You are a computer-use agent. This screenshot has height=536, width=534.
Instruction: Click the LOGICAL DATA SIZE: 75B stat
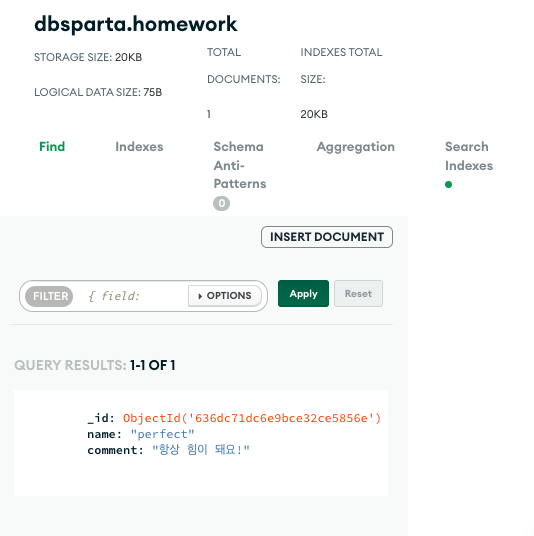click(98, 92)
